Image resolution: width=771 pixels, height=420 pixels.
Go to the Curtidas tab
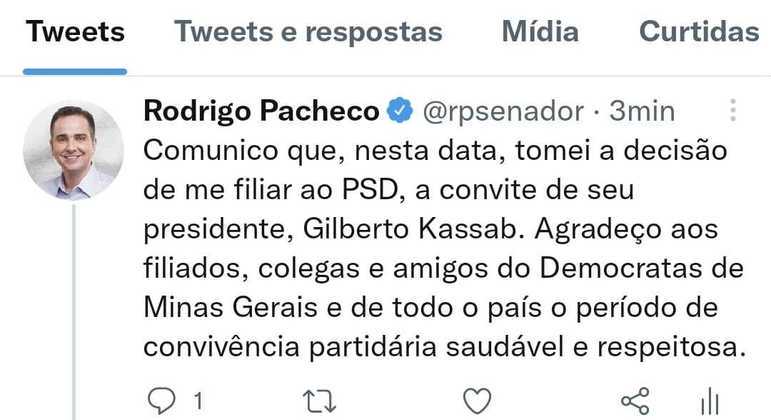point(699,32)
